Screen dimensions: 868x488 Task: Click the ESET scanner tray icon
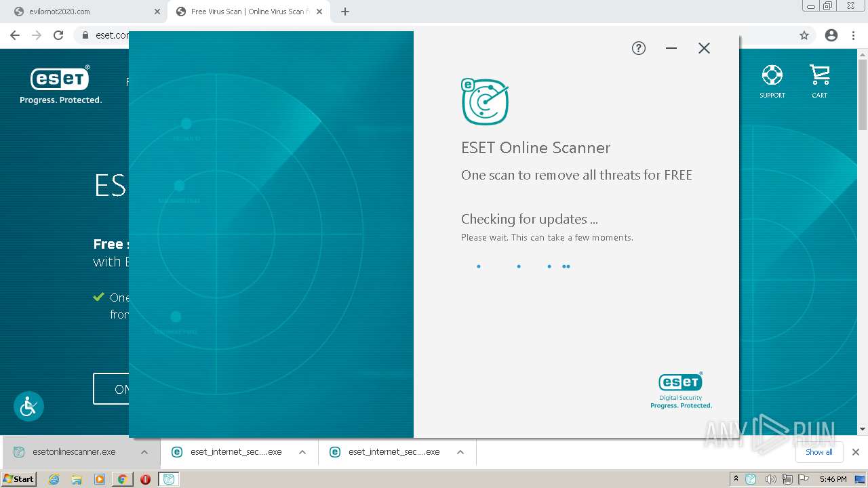click(x=751, y=479)
